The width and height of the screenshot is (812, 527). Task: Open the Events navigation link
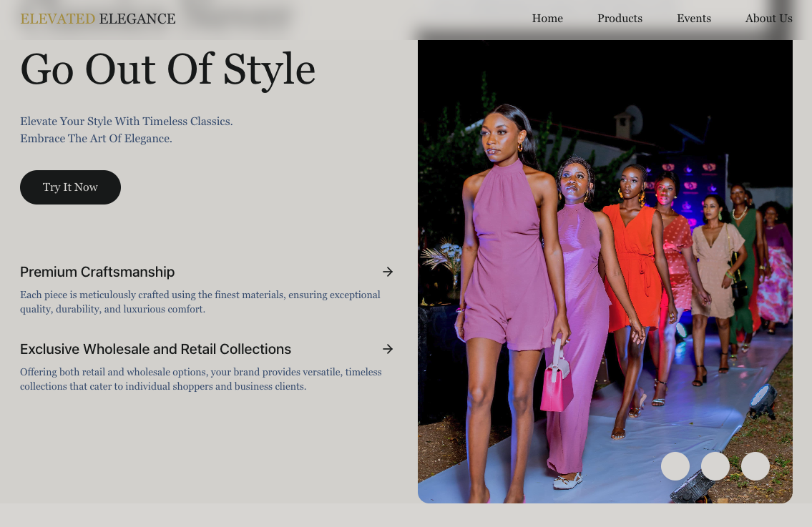(693, 19)
